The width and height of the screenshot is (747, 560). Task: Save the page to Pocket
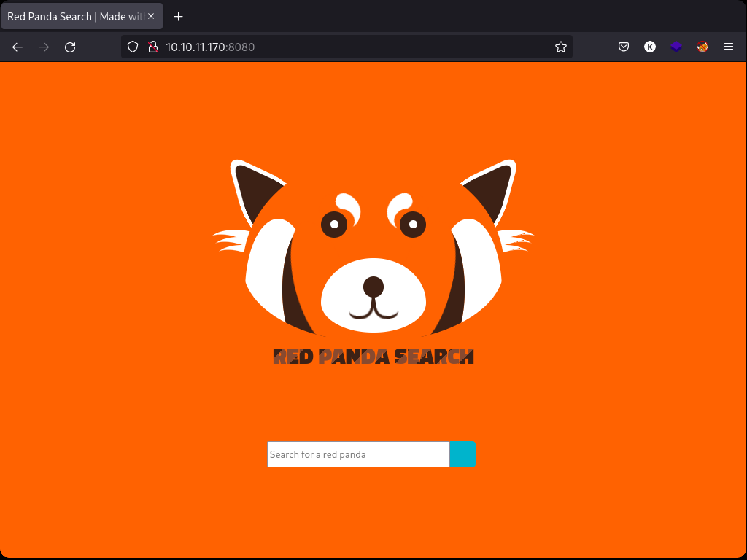pos(623,47)
